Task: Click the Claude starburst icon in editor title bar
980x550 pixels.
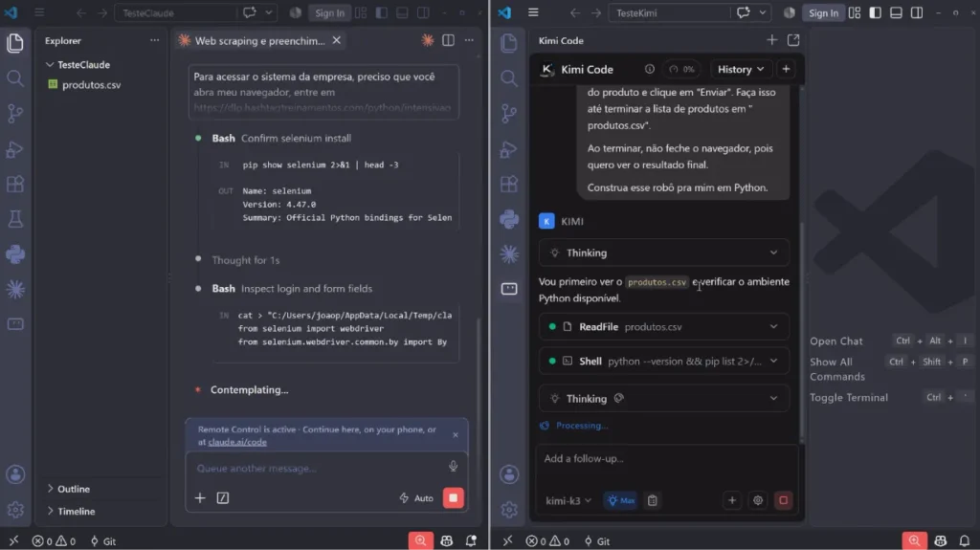Action: (x=428, y=40)
